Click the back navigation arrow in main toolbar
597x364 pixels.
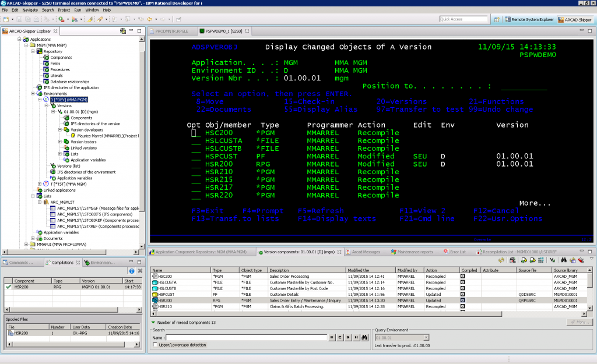point(150,19)
